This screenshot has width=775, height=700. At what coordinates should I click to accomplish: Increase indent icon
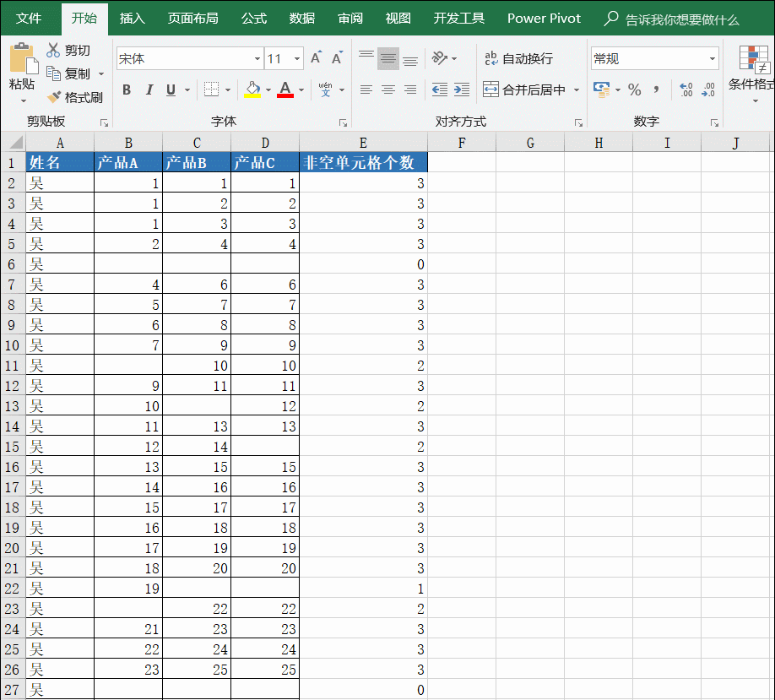pos(462,90)
